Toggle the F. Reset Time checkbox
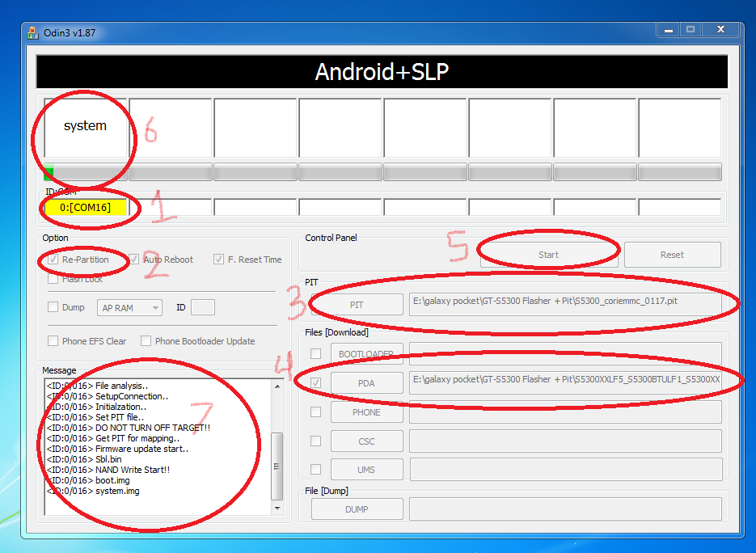This screenshot has width=756, height=553. (219, 260)
